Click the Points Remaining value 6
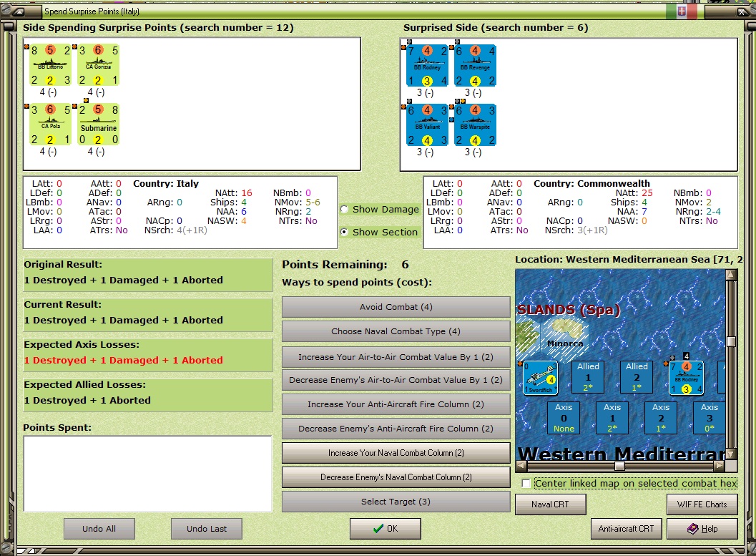 click(405, 264)
